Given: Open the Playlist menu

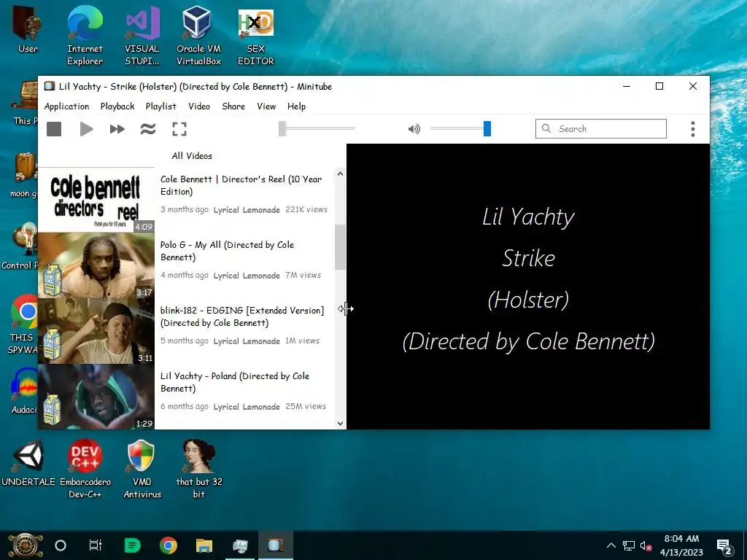Looking at the screenshot, I should coord(160,106).
